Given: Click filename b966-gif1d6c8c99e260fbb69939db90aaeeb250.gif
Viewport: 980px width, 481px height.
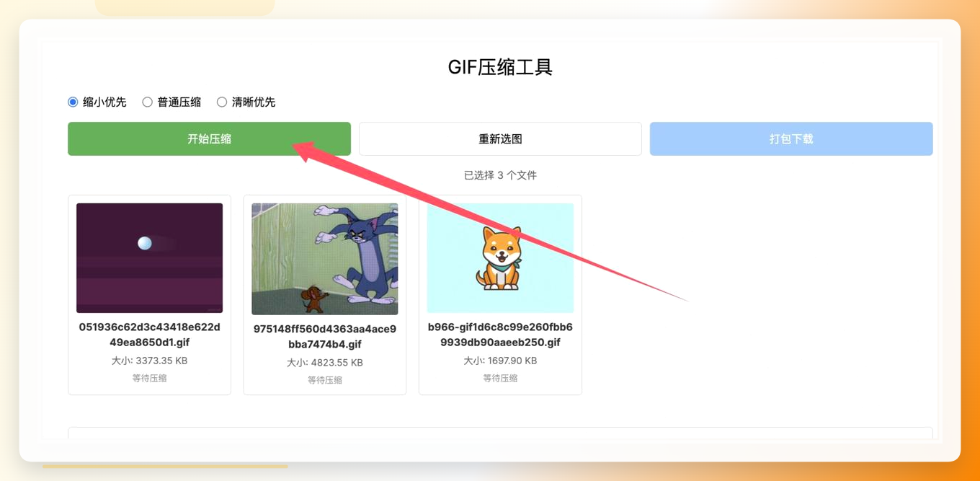Looking at the screenshot, I should (500, 335).
